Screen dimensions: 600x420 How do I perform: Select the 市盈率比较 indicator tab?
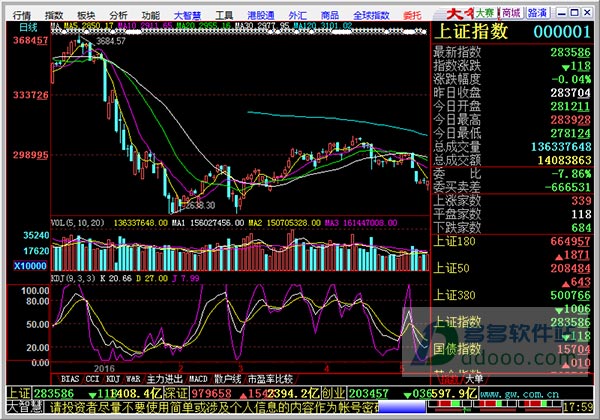(x=271, y=379)
